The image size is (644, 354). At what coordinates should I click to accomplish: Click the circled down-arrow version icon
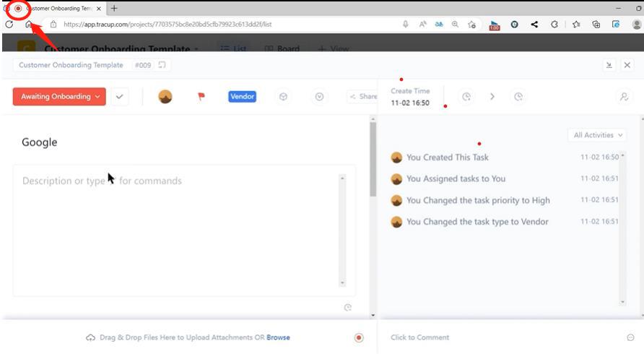320,97
